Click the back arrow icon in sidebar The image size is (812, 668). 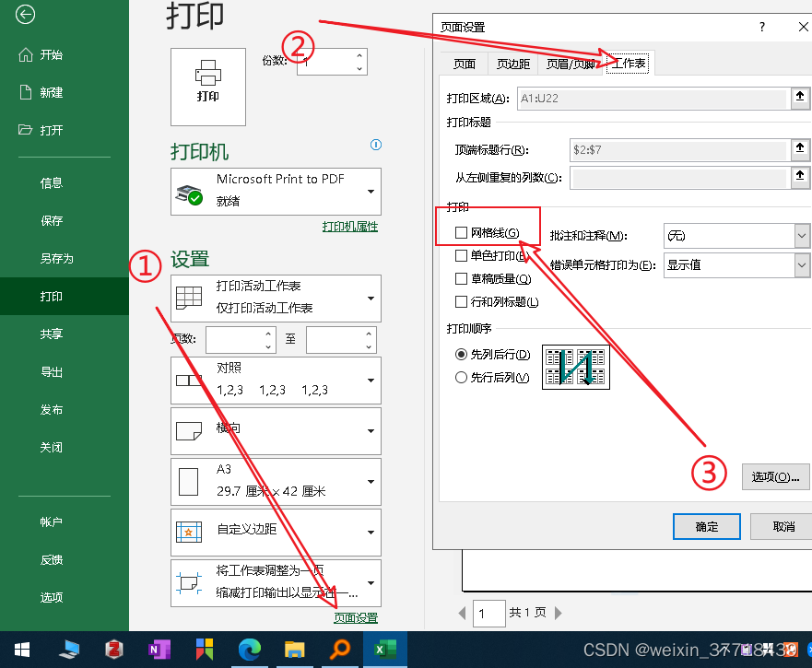(x=25, y=14)
